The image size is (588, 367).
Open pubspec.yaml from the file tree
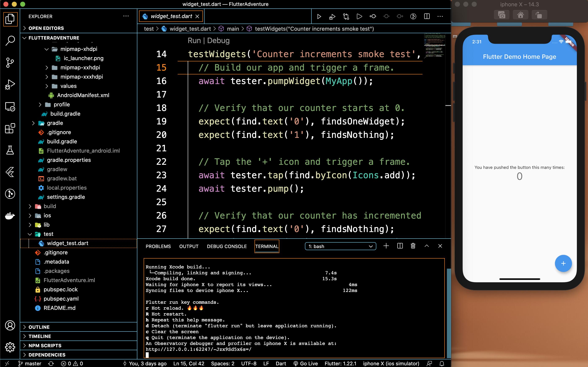pos(61,298)
